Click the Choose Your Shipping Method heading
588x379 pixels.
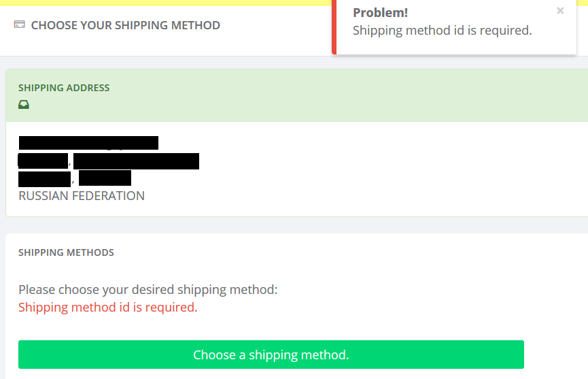coord(126,25)
